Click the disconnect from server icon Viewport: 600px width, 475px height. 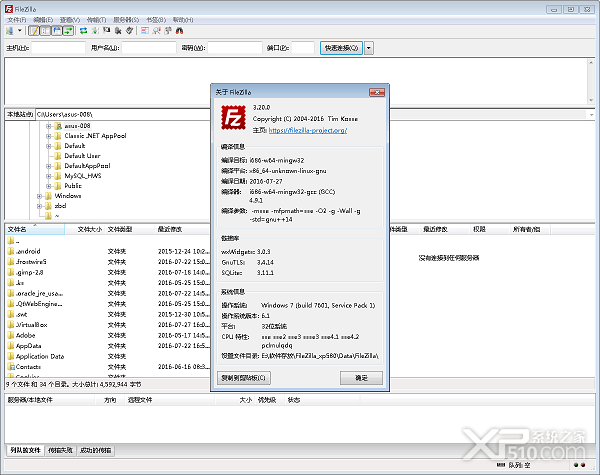[118, 31]
